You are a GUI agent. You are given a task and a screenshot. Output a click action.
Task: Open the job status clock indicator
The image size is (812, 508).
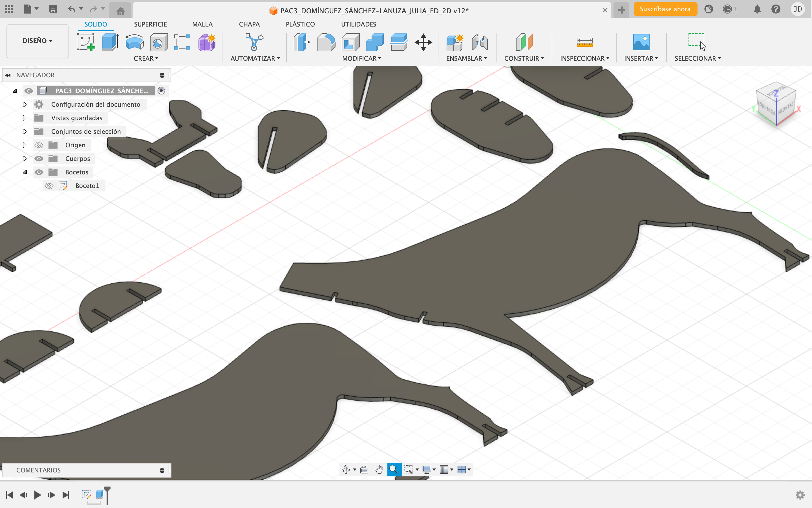(730, 9)
